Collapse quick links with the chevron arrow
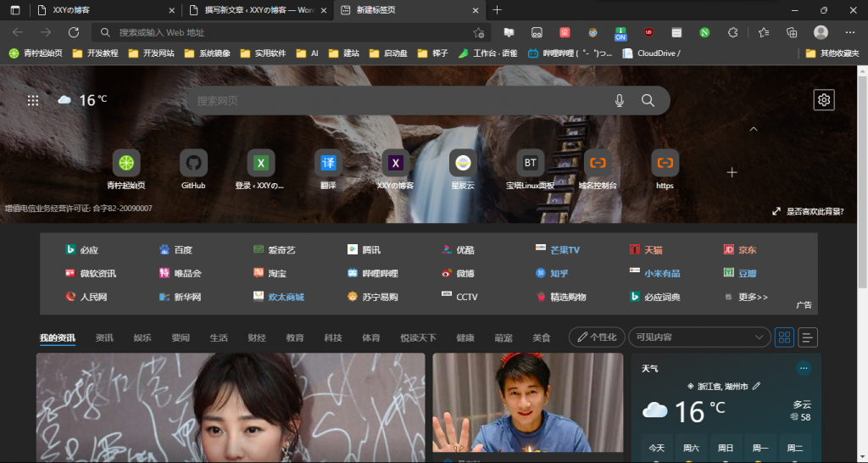Screen dimensions: 868x463 (x=753, y=129)
